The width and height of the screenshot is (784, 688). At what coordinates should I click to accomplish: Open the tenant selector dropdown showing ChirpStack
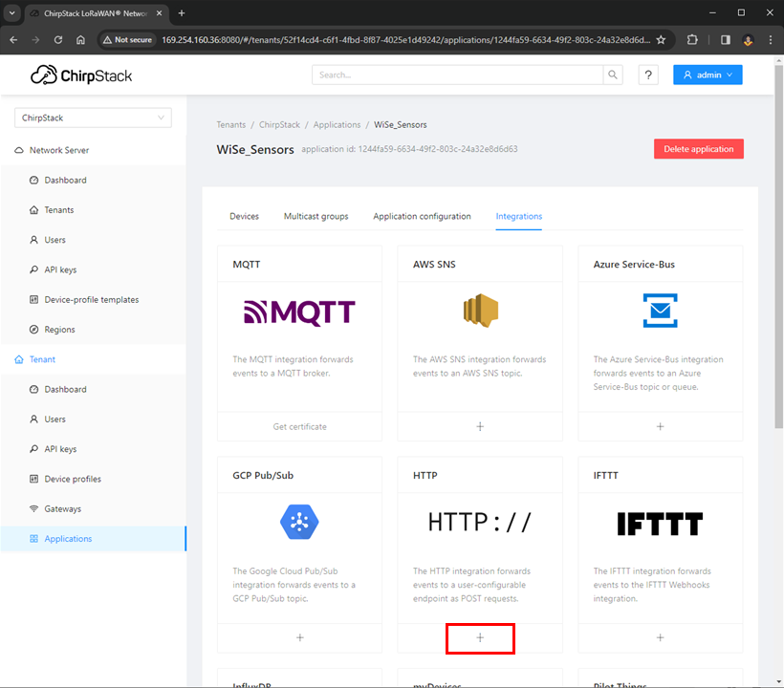92,117
